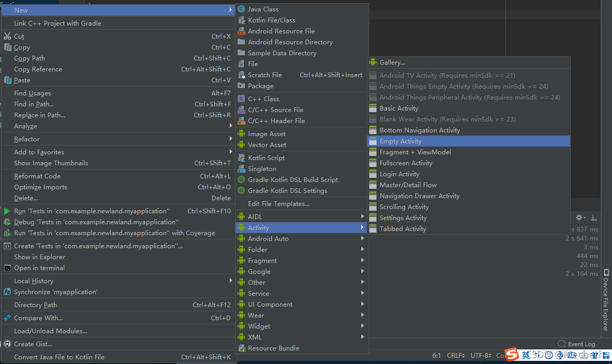Click the Gallery Android icon
This screenshot has width=612, height=364.
(x=373, y=63)
